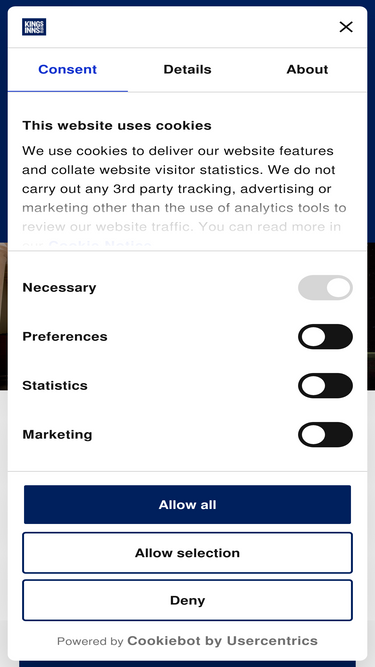Switch to the Details tab

[x=188, y=70]
